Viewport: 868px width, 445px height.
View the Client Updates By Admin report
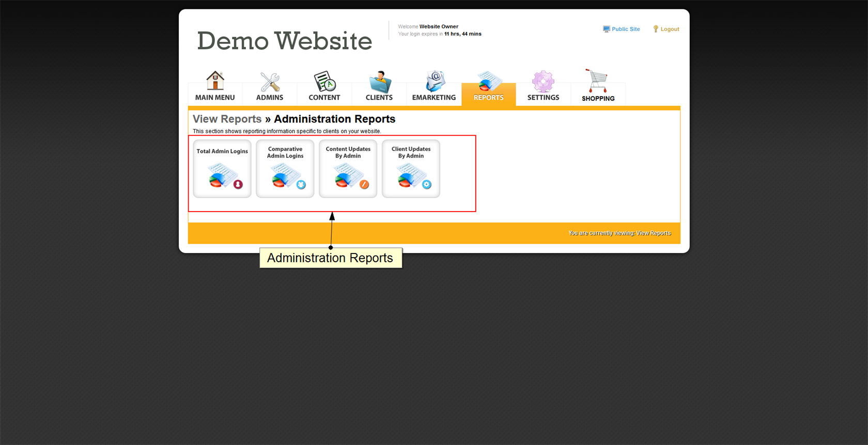[411, 169]
